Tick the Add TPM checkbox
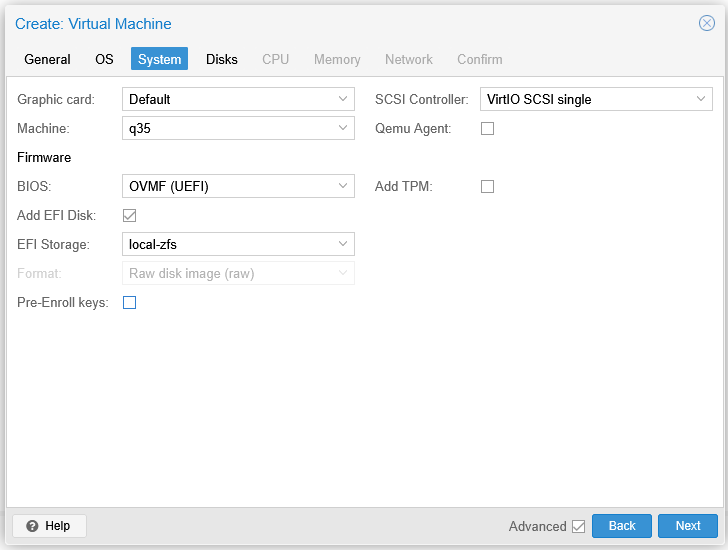The image size is (728, 550). [x=488, y=186]
